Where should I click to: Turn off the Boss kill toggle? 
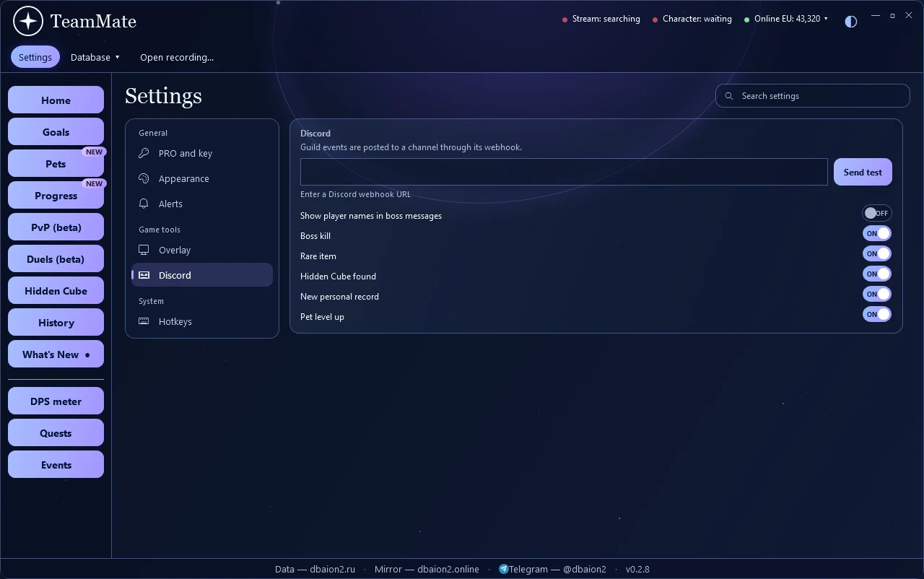tap(877, 233)
